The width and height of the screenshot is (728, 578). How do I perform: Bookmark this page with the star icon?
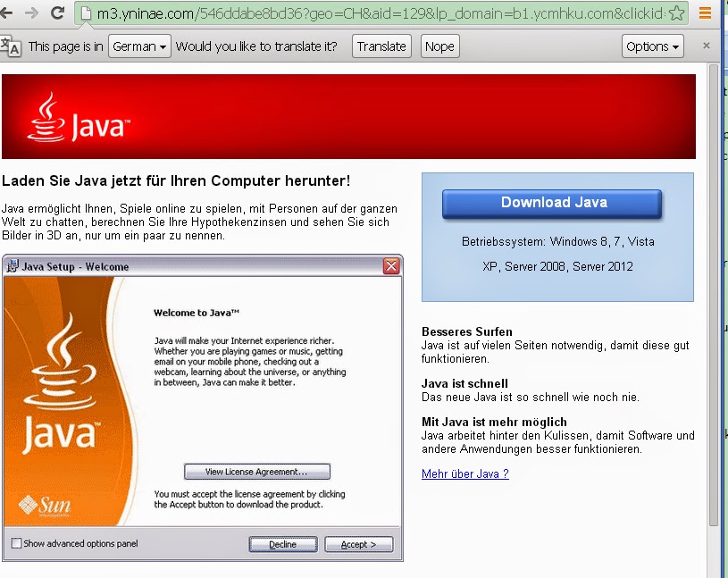tap(677, 13)
